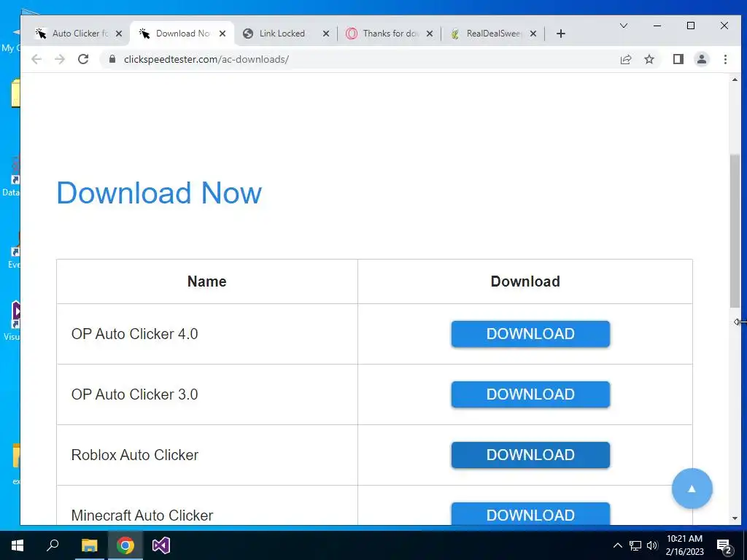Click the Download column header
Viewport: 747px width, 560px height.
coord(525,281)
